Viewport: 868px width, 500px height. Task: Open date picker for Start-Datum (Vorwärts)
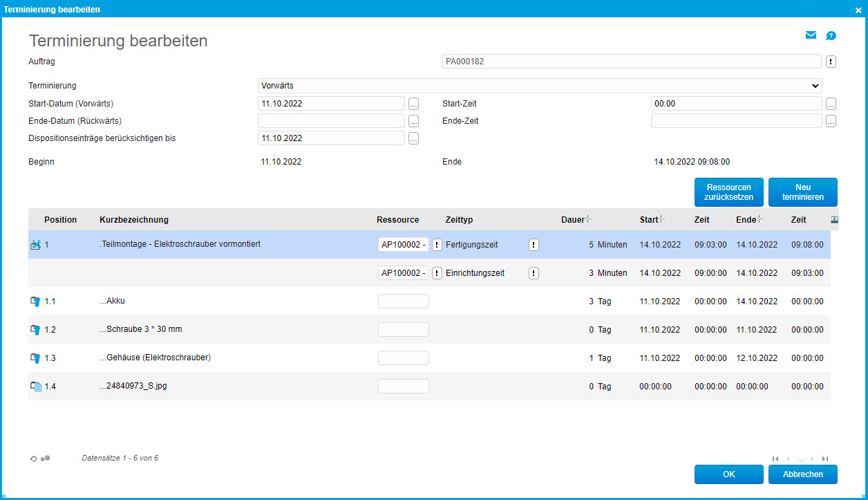(413, 104)
